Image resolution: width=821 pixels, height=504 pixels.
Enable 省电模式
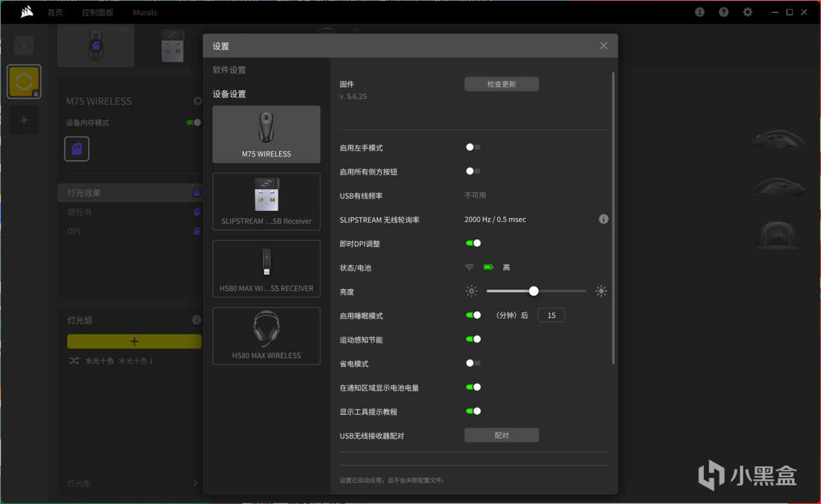point(473,363)
